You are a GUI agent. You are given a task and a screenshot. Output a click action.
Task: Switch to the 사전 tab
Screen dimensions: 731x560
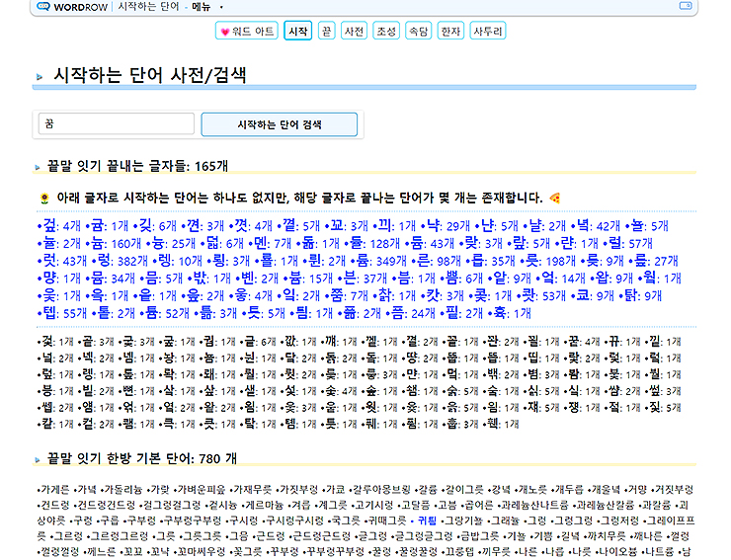coord(354,32)
